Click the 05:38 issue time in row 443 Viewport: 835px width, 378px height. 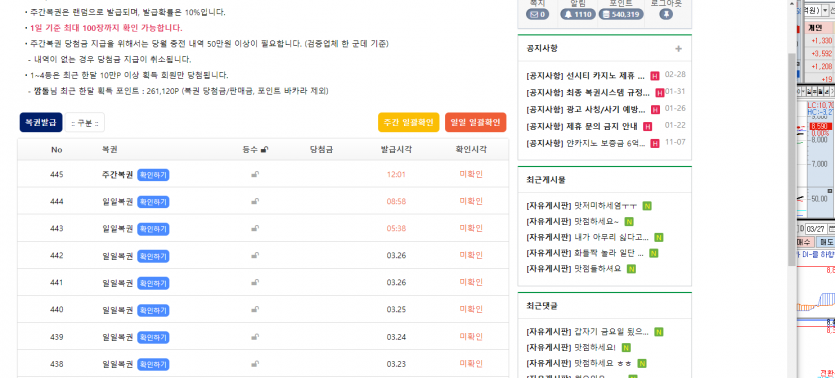point(396,229)
